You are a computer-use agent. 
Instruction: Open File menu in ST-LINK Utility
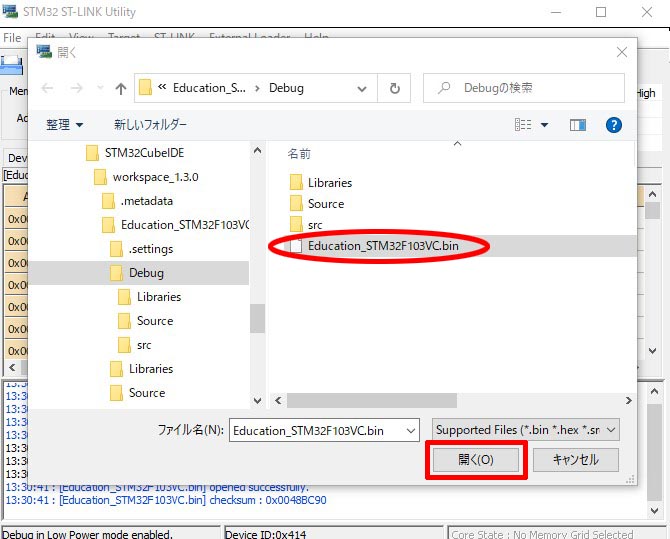tap(12, 38)
